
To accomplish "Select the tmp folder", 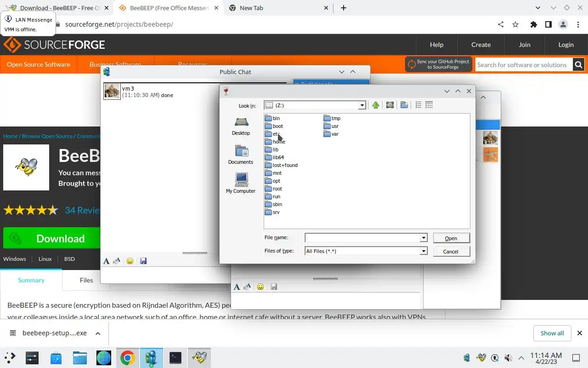I will point(332,118).
